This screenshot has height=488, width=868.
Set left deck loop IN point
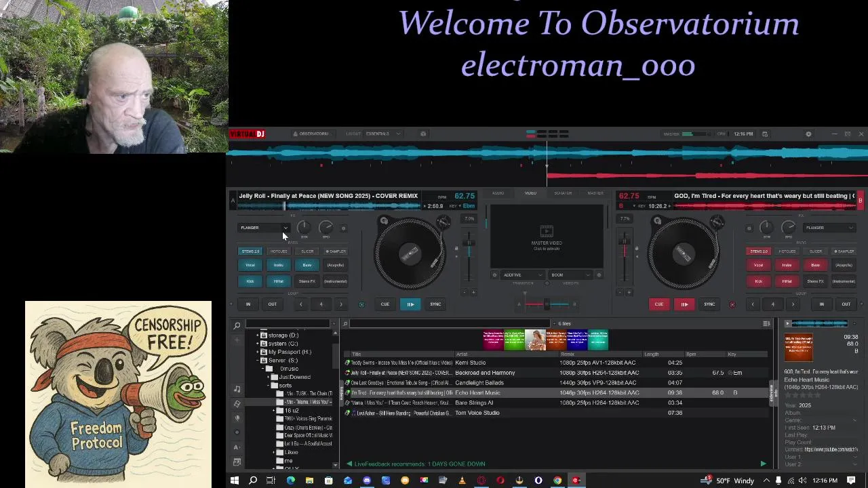coord(248,304)
